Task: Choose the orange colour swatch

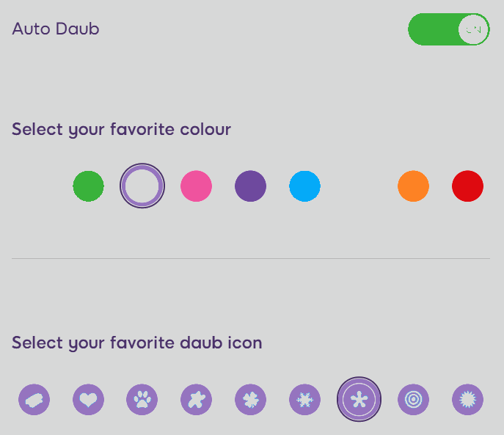Action: (x=413, y=186)
